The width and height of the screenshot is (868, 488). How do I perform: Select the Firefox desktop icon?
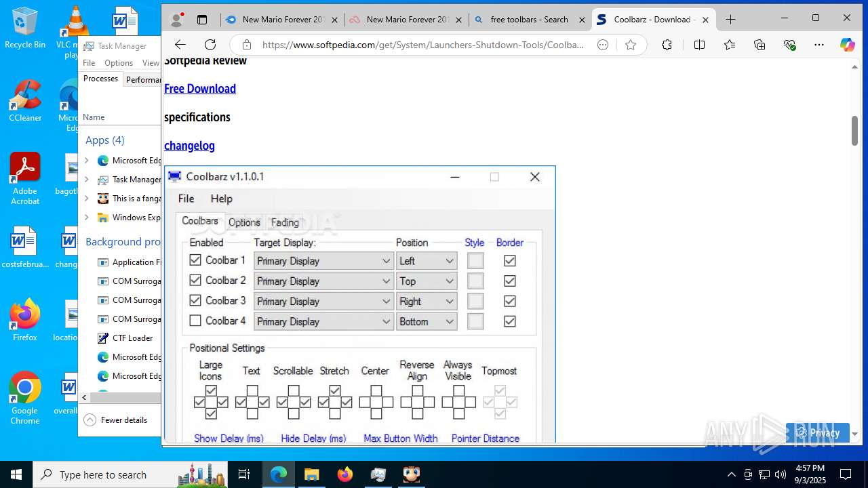25,320
